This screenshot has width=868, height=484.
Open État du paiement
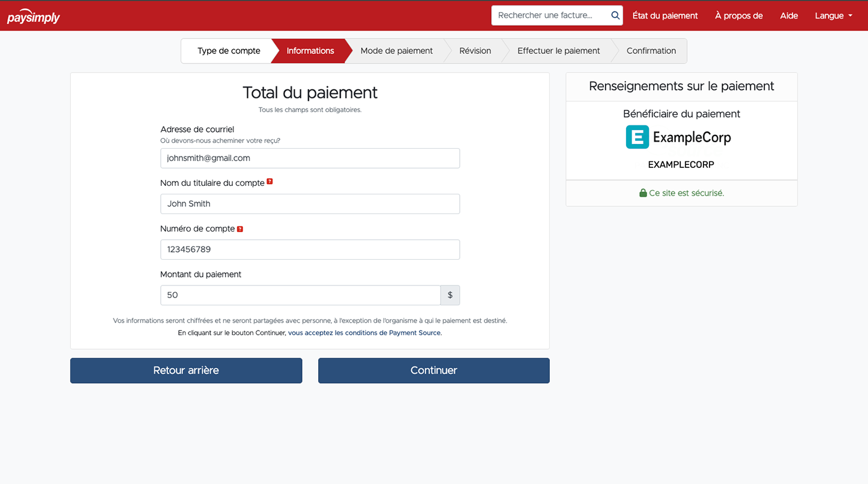point(665,16)
